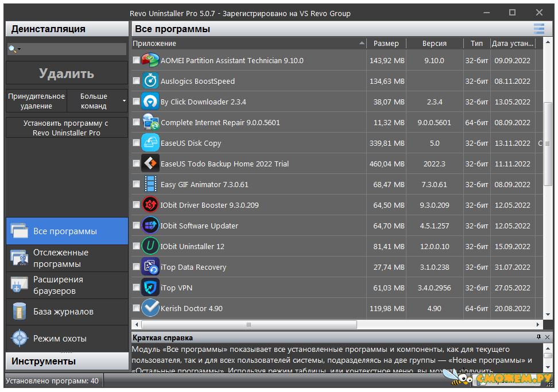Tick checkbox for IObit Driver Booster

(136, 204)
